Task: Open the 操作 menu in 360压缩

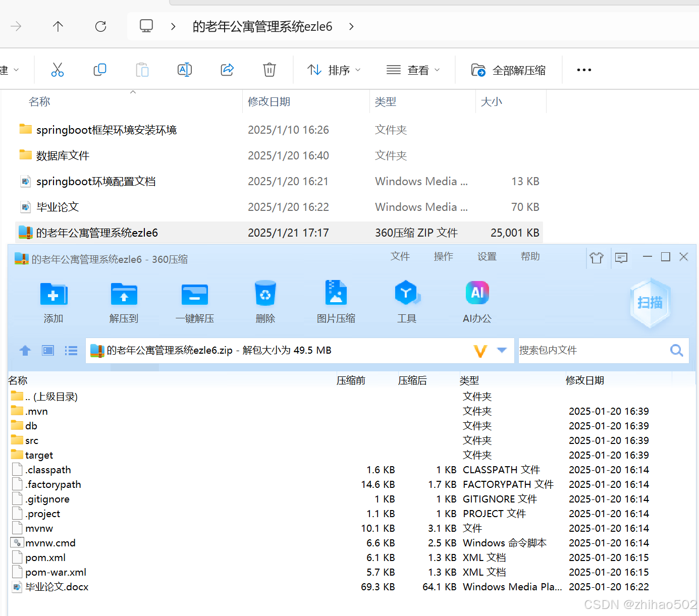Action: pos(444,256)
